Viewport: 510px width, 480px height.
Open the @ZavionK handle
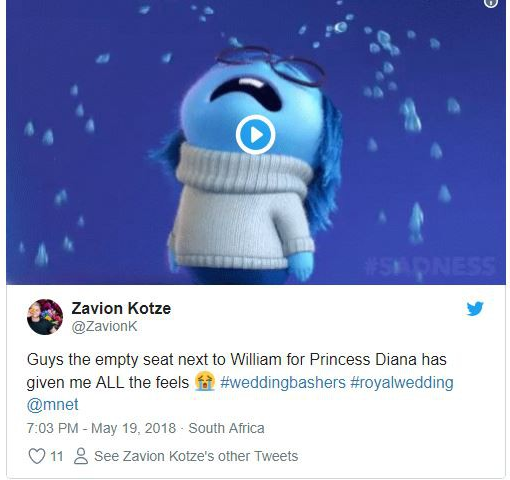104,327
